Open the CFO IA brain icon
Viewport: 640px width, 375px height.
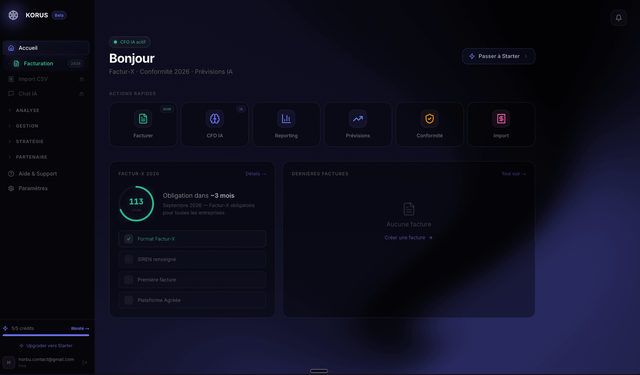pos(215,119)
